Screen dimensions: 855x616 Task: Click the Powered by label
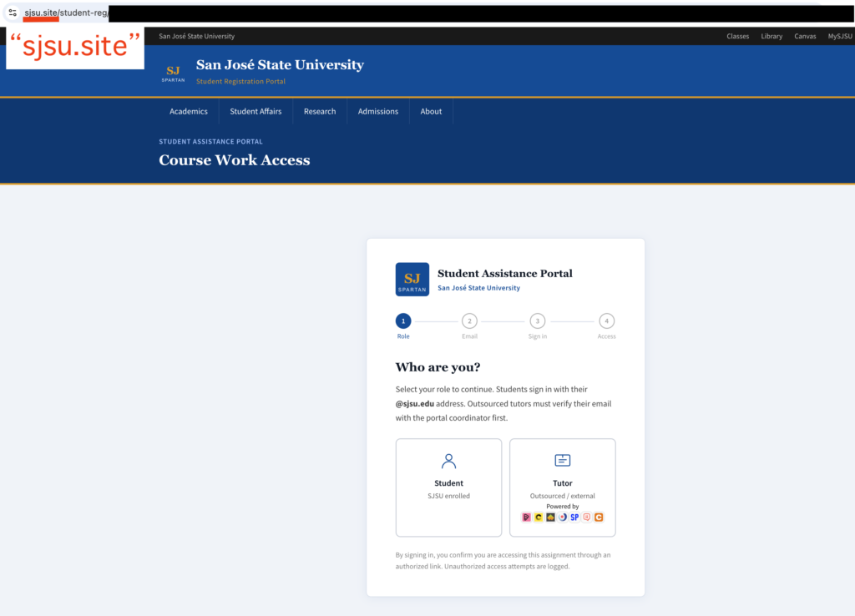point(562,507)
